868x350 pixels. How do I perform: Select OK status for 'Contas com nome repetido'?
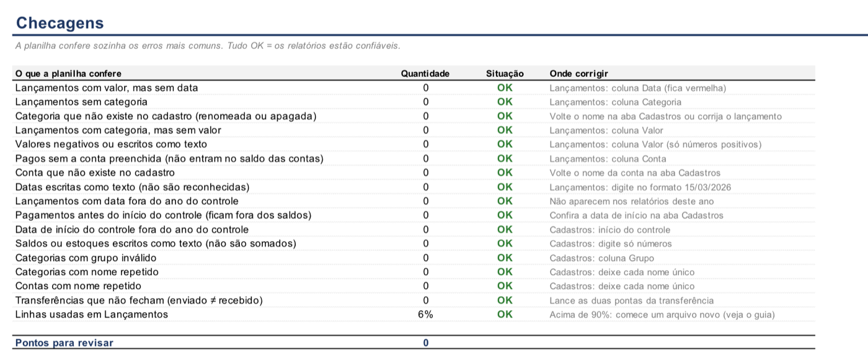coord(505,286)
